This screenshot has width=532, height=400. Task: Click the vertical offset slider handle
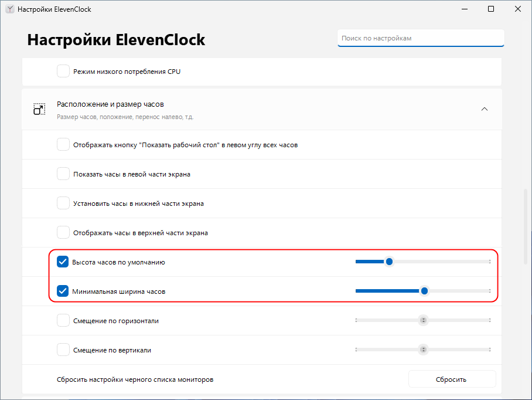coord(423,350)
